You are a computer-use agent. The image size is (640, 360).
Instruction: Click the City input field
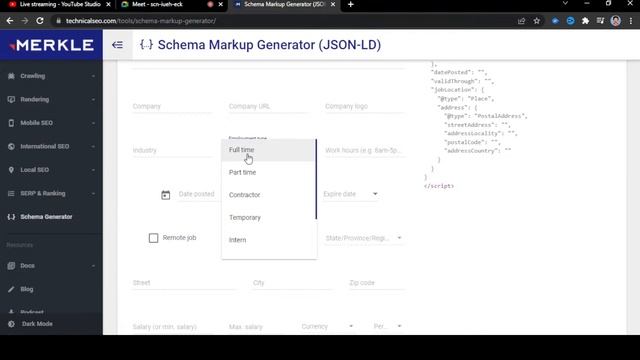[x=292, y=283]
